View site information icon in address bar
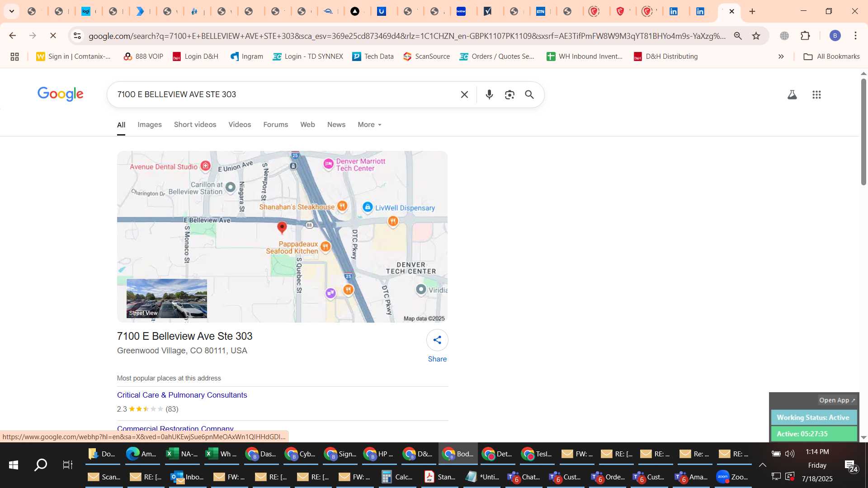Screen dimensions: 868x488 coord(77,36)
